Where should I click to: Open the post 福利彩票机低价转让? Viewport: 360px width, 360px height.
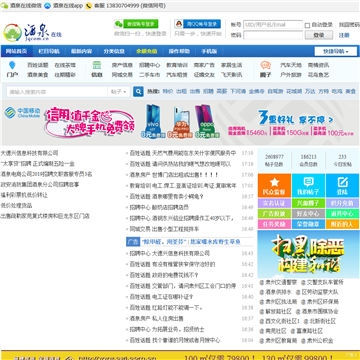[24, 195]
